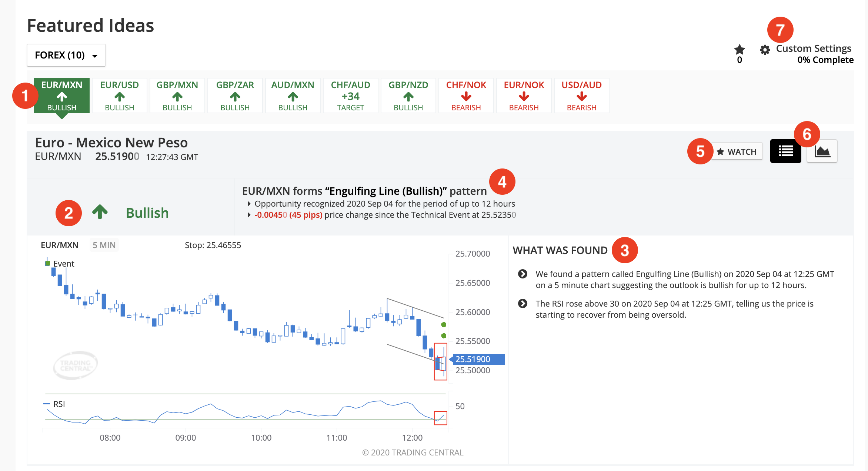Select the USD/AUD bearish idea
Screen dimensions: 868x471
(x=582, y=96)
